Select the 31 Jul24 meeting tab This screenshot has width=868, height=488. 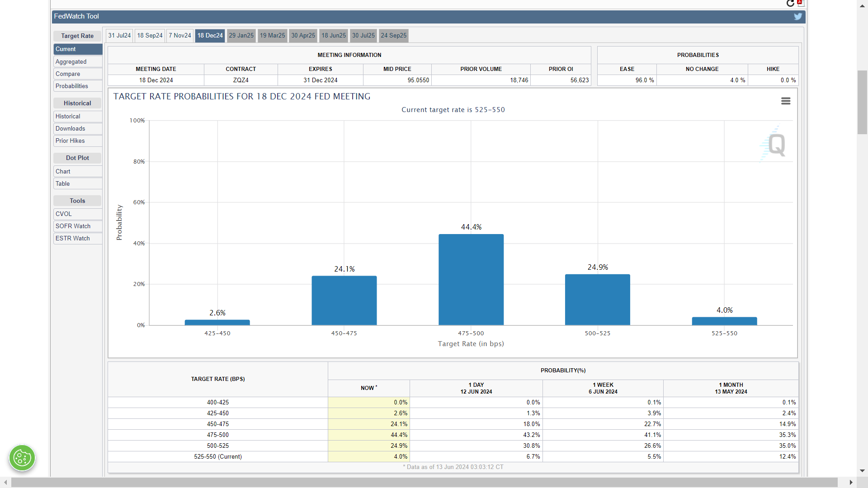coord(119,36)
